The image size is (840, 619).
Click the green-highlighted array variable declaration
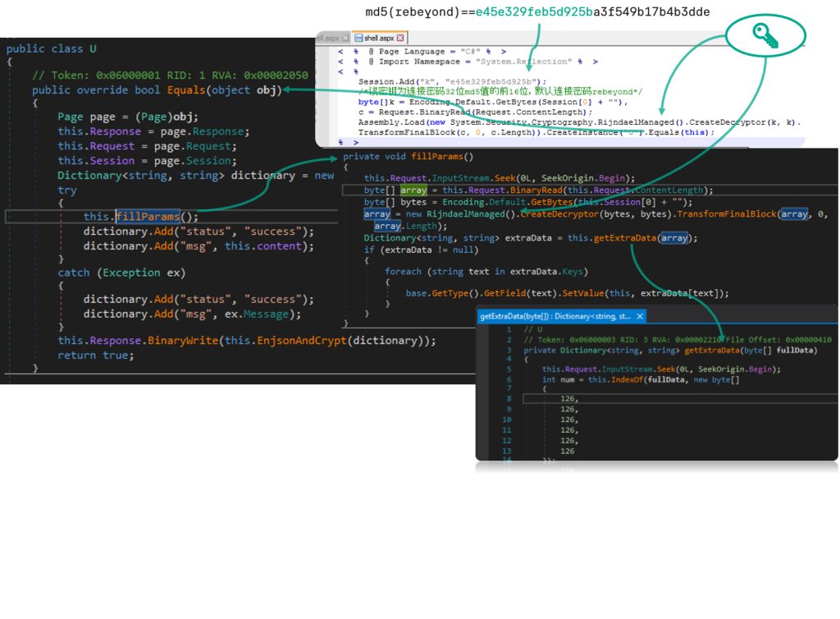tap(413, 190)
